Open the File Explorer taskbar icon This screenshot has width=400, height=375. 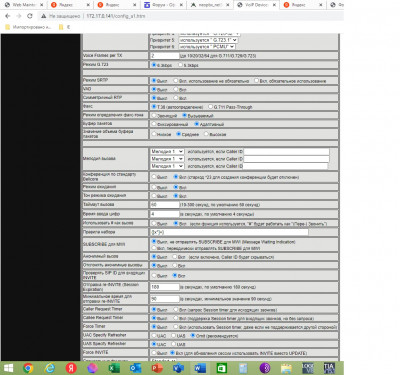click(286, 368)
